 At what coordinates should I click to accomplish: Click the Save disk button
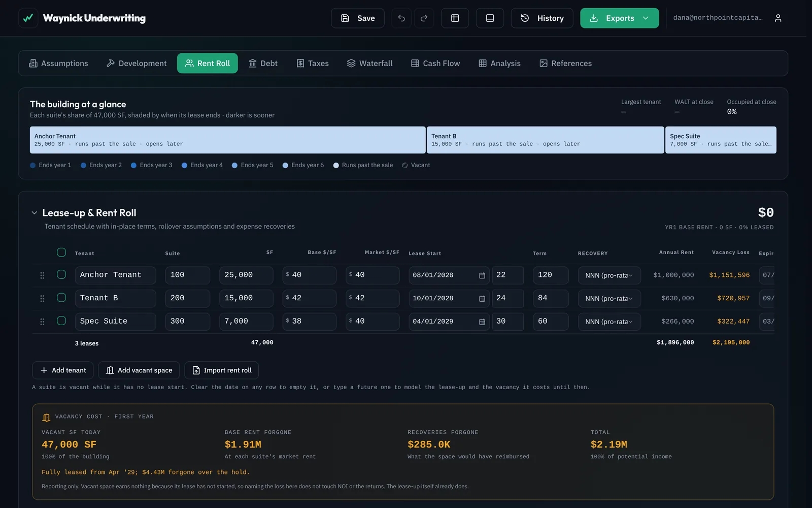(358, 18)
